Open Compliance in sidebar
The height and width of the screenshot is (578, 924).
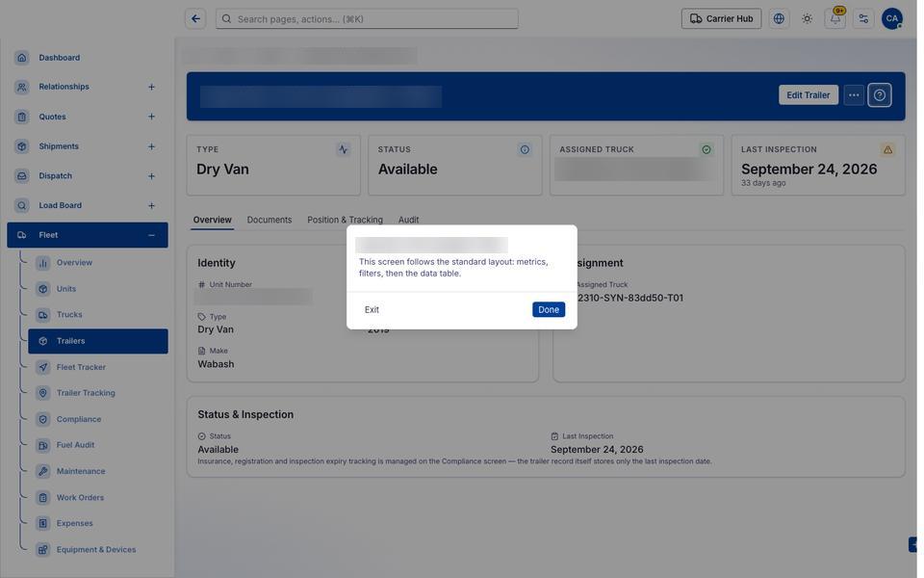[98, 419]
